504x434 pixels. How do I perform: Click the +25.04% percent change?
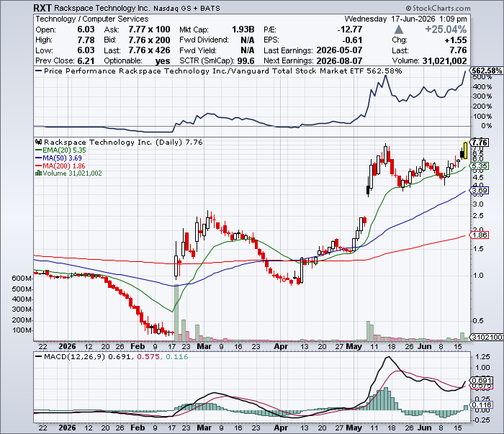click(446, 30)
